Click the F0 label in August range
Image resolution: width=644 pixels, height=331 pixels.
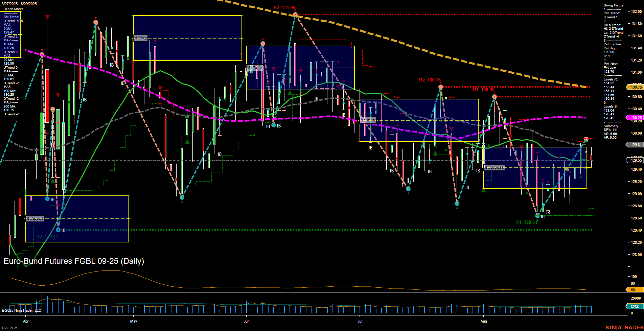coord(567,170)
